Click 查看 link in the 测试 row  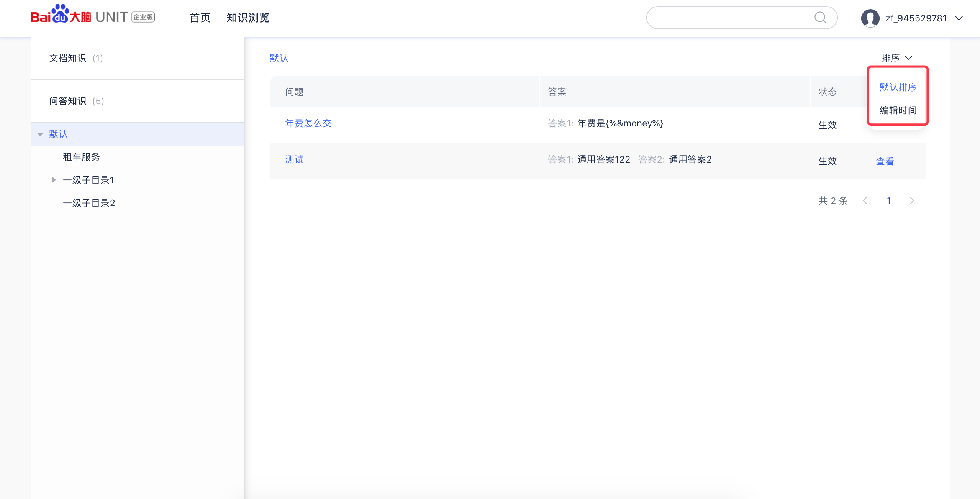885,161
